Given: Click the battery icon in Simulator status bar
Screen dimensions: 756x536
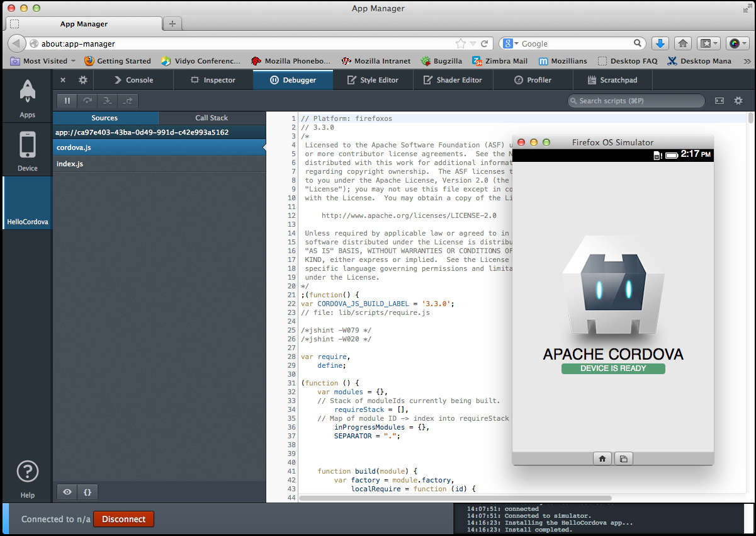Looking at the screenshot, I should [672, 155].
